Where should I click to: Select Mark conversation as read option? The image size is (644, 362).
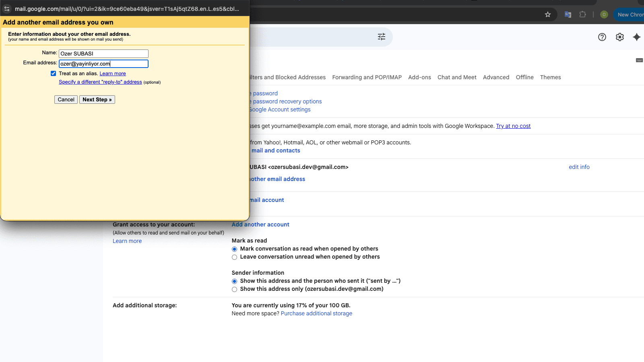234,249
